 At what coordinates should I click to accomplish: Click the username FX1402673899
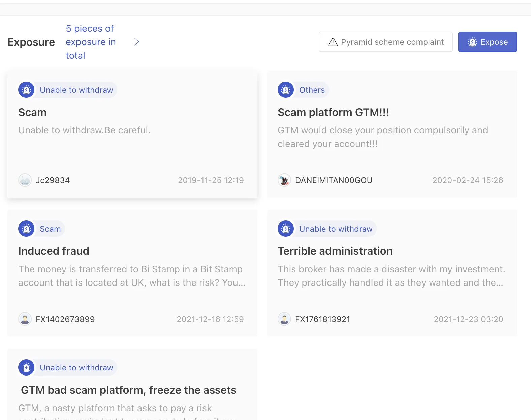coord(65,319)
